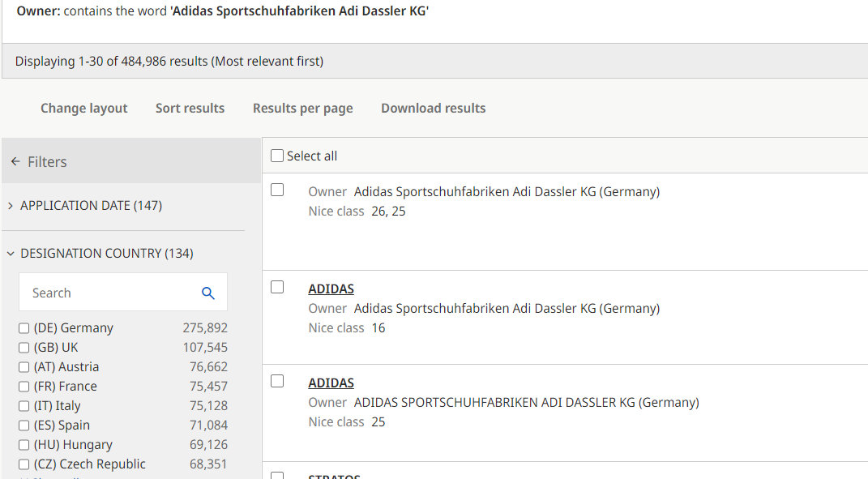
Task: Open the ADIDAS trademark link with Nice class 16
Action: click(x=331, y=289)
